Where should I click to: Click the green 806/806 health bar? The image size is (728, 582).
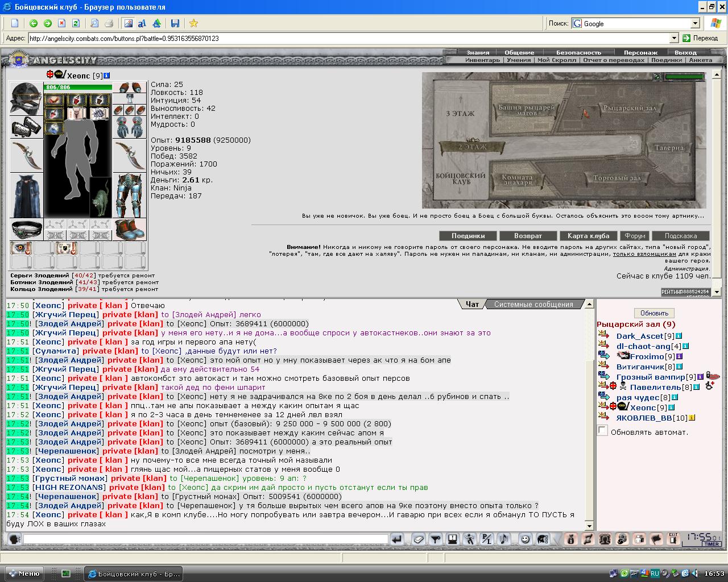pos(78,87)
